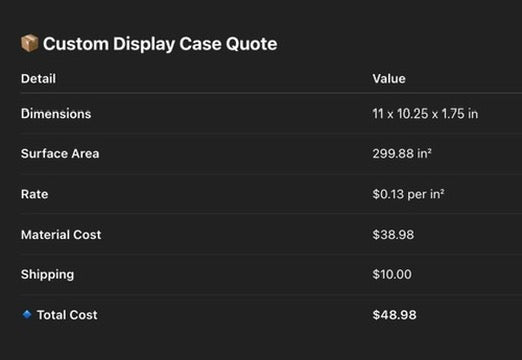This screenshot has height=360, width=522.
Task: Select the Surface Area label
Action: coord(60,154)
